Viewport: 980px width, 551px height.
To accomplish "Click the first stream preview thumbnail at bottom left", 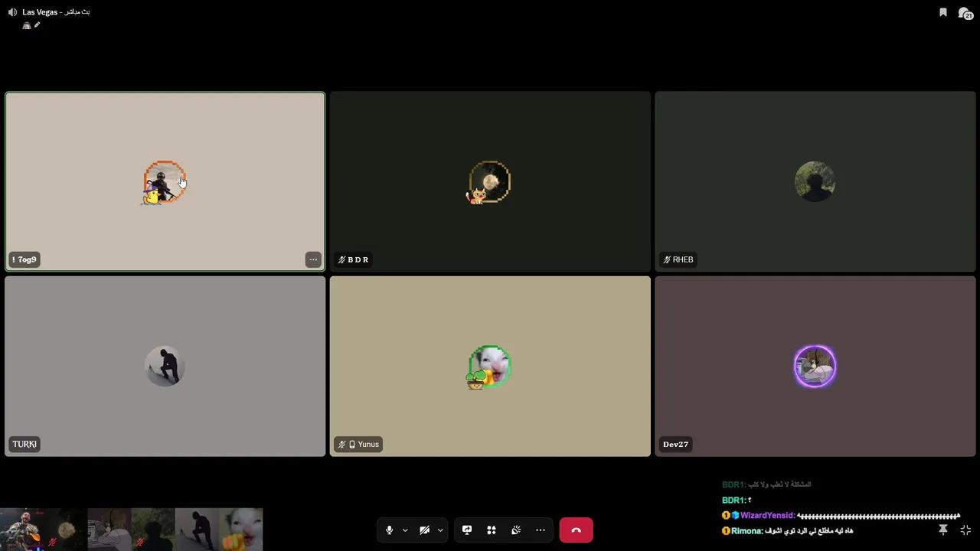I will click(x=21, y=530).
